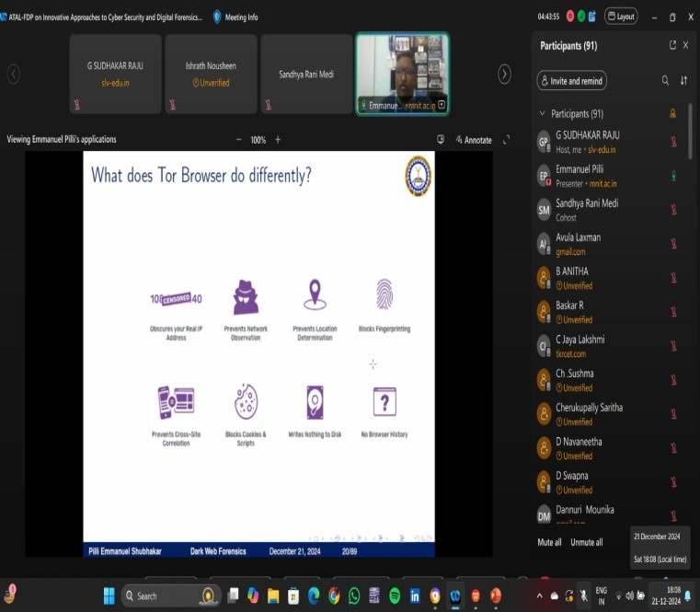This screenshot has height=612, width=700.
Task: Sort participants list icon
Action: click(684, 80)
